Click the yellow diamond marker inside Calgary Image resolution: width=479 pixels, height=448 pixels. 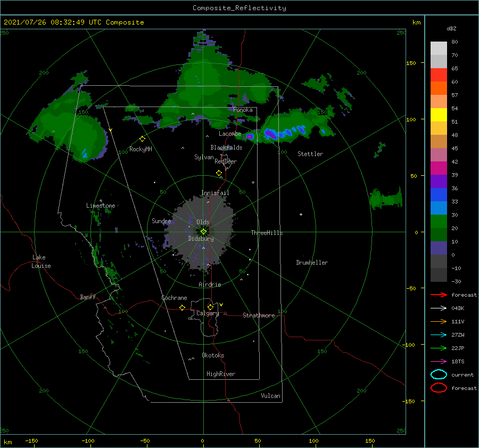coord(210,307)
